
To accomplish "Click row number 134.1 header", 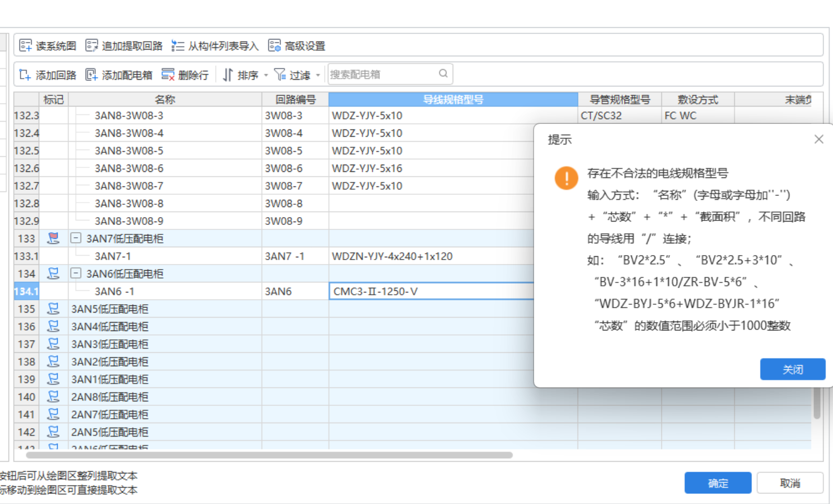I will click(26, 291).
